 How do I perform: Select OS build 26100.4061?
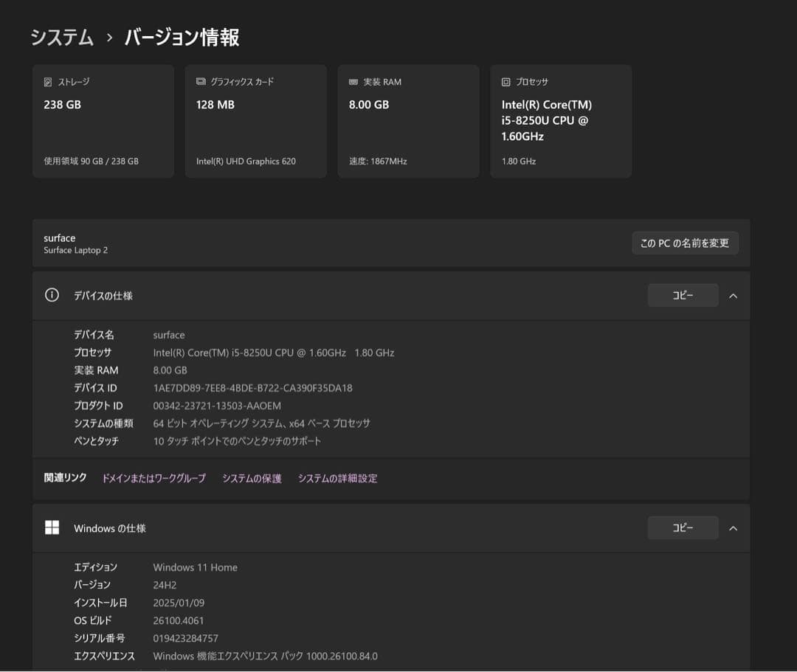click(179, 620)
